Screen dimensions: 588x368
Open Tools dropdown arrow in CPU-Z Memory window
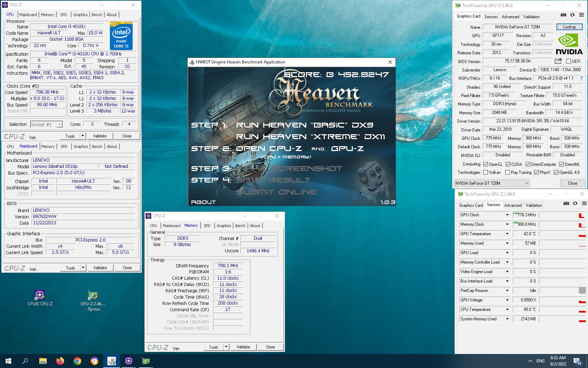(x=226, y=347)
